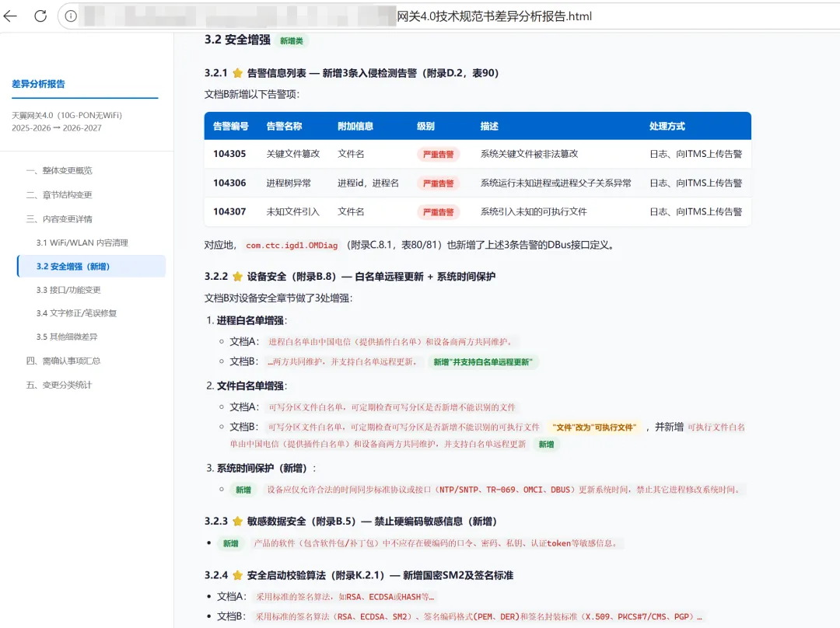
Task: Click the 新增 tag under 系统时间保护
Action: 243,490
